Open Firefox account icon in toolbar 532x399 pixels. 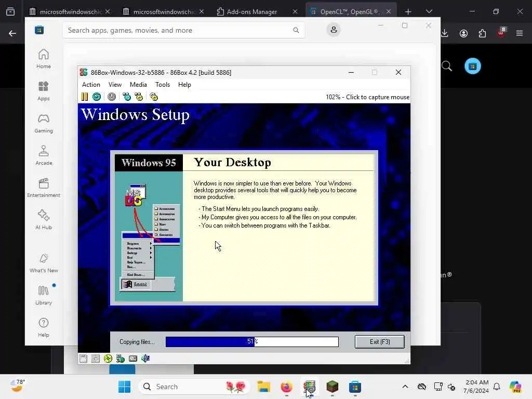pos(463,33)
